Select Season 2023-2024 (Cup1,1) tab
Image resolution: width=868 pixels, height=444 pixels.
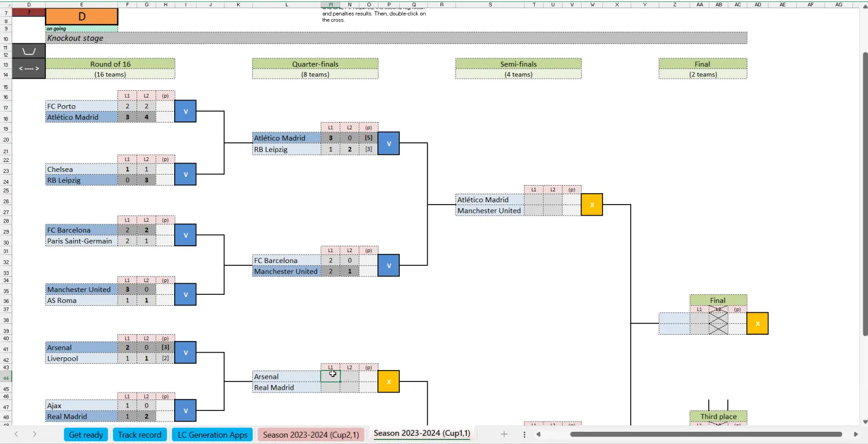tap(422, 433)
